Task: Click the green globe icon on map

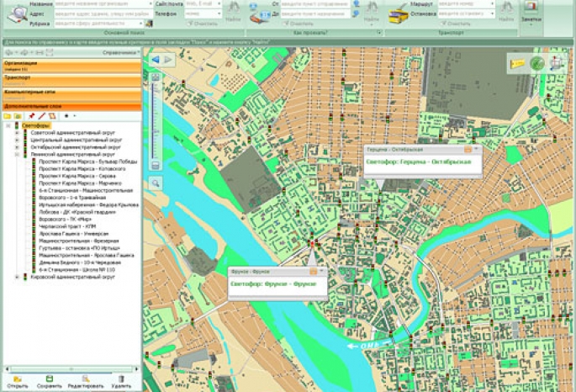Action: [537, 63]
